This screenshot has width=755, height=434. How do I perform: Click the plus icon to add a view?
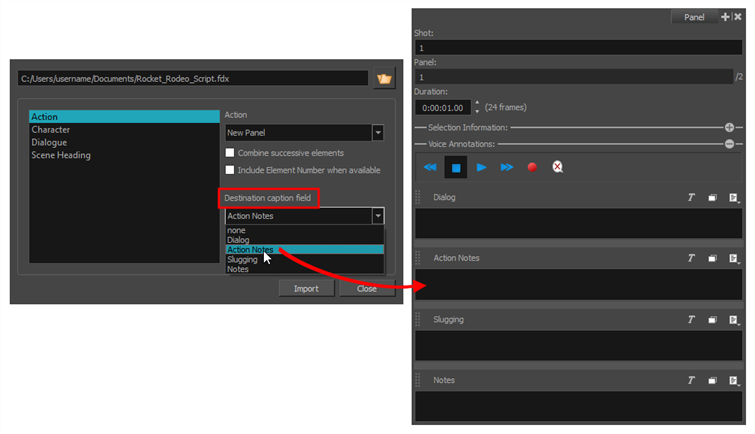(x=725, y=17)
